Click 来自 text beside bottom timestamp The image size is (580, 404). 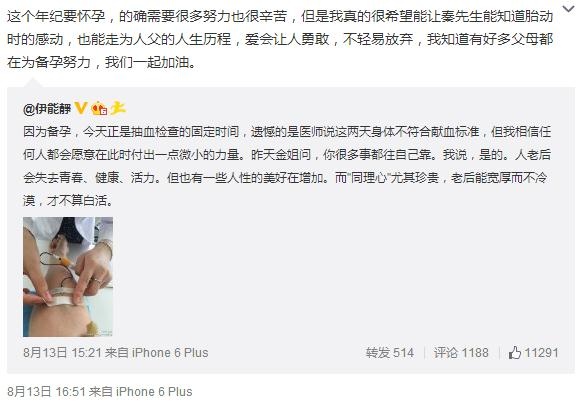point(101,391)
